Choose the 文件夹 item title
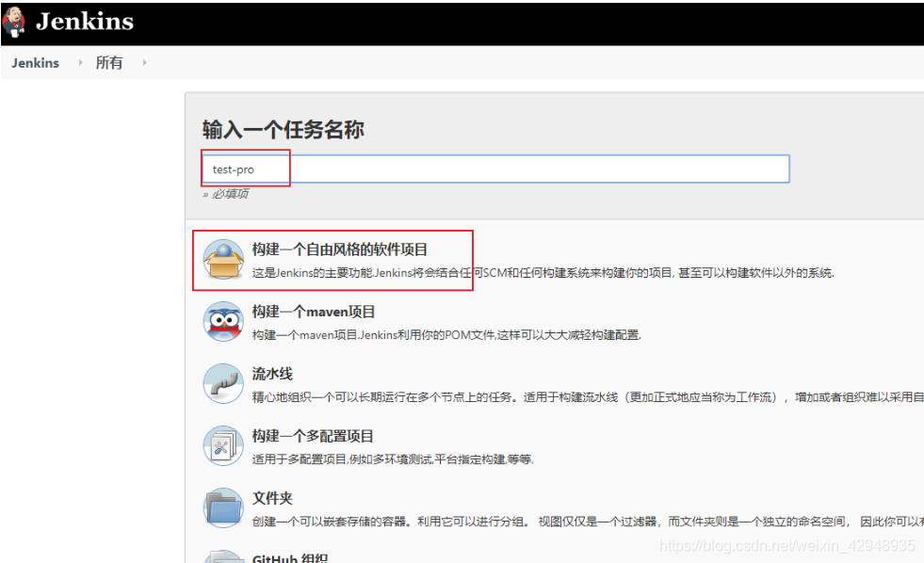 pos(272,498)
